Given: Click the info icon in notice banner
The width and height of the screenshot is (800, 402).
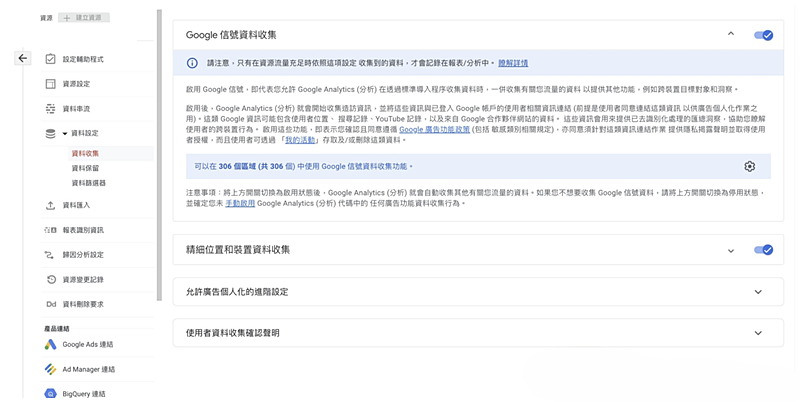Looking at the screenshot, I should coord(192,63).
